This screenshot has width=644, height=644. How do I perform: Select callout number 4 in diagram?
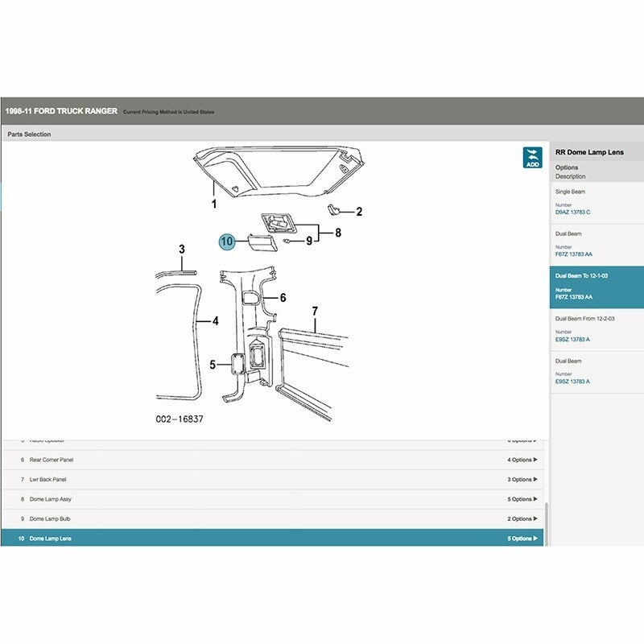(215, 321)
